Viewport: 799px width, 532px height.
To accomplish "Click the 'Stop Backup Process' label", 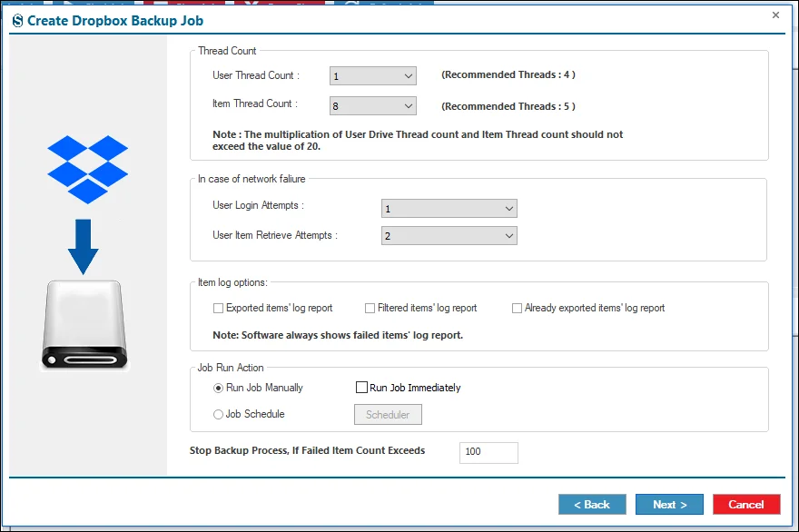I will point(307,450).
